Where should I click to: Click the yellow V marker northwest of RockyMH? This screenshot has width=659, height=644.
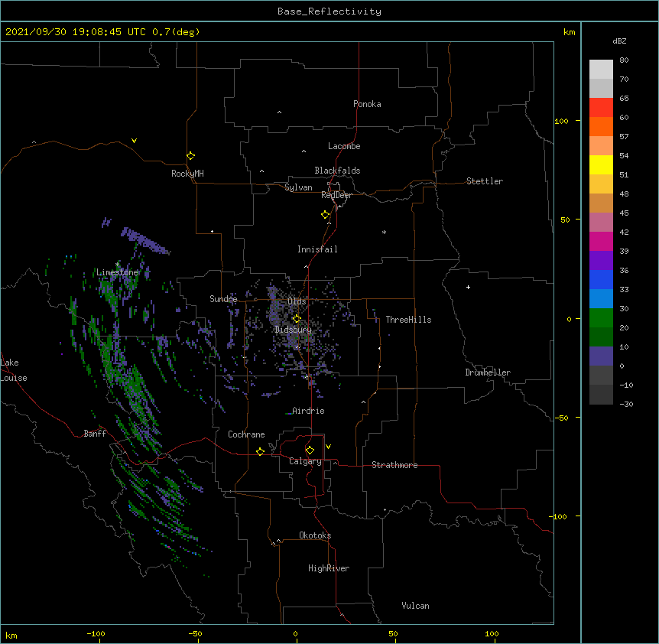[134, 141]
